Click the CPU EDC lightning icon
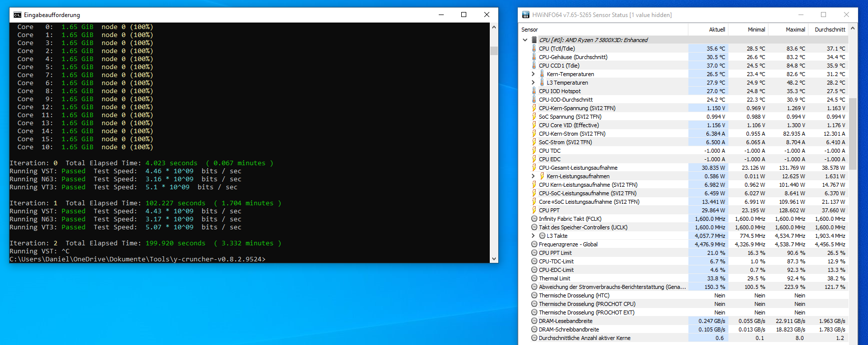Image resolution: width=868 pixels, height=345 pixels. (x=534, y=159)
